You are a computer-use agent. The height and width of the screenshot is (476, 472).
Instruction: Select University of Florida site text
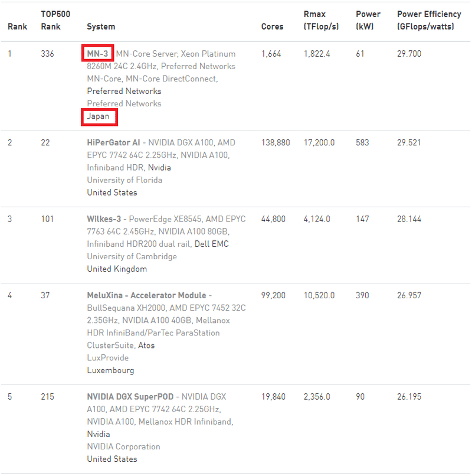point(124,180)
